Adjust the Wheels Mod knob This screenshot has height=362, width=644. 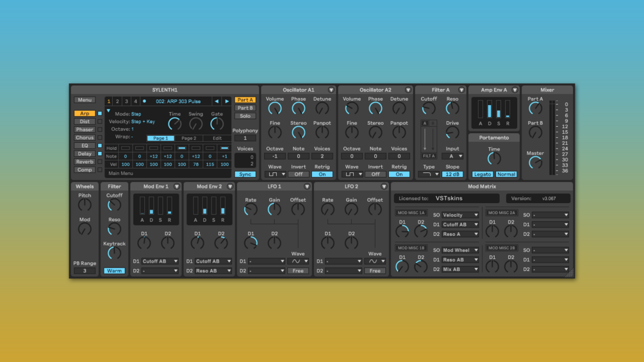pyautogui.click(x=85, y=229)
